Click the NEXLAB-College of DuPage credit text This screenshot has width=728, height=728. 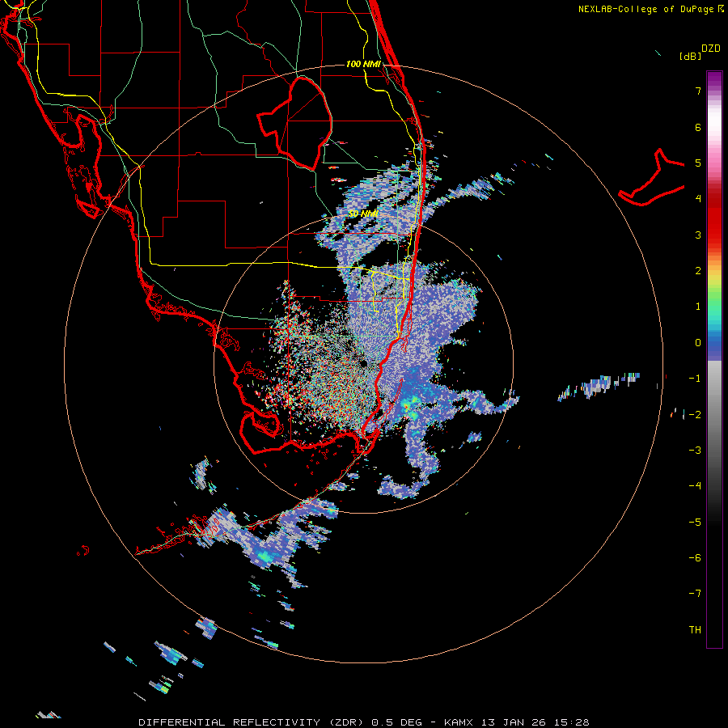click(650, 9)
